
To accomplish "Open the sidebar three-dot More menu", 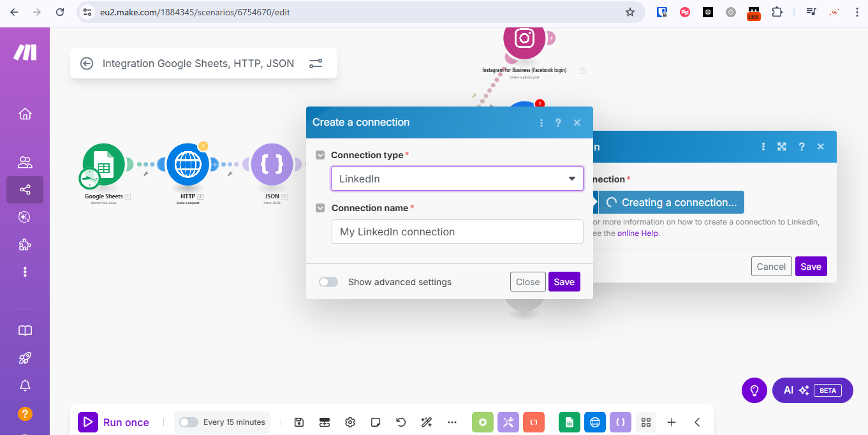I will pyautogui.click(x=25, y=272).
